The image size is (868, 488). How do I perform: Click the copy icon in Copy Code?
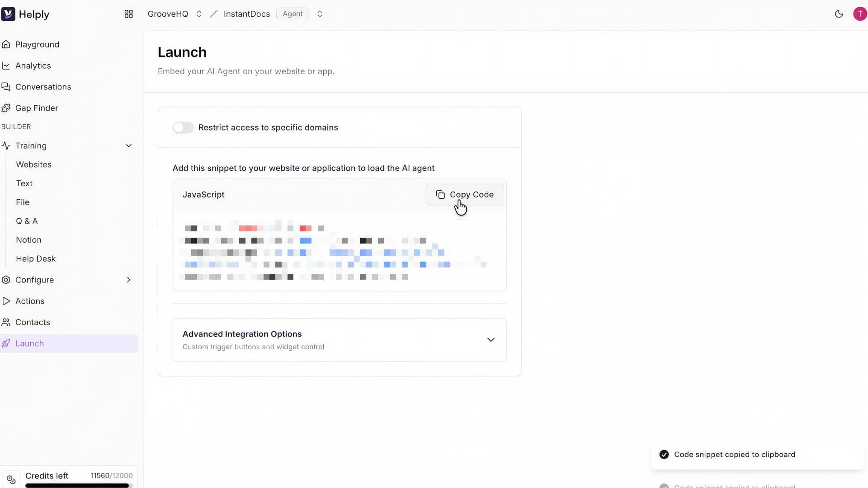[x=440, y=195]
